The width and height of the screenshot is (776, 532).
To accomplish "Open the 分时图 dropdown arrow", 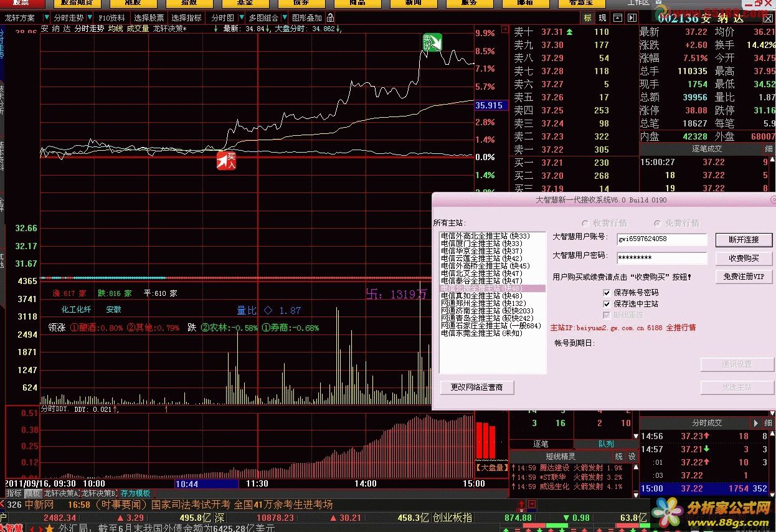I will (240, 19).
